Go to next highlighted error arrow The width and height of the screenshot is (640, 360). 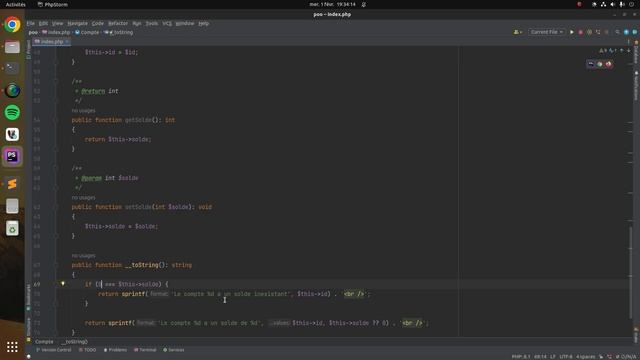(x=629, y=51)
